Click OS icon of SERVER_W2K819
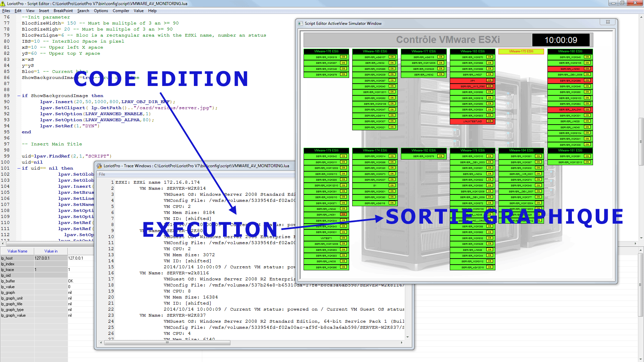The image size is (644, 362). tap(343, 57)
